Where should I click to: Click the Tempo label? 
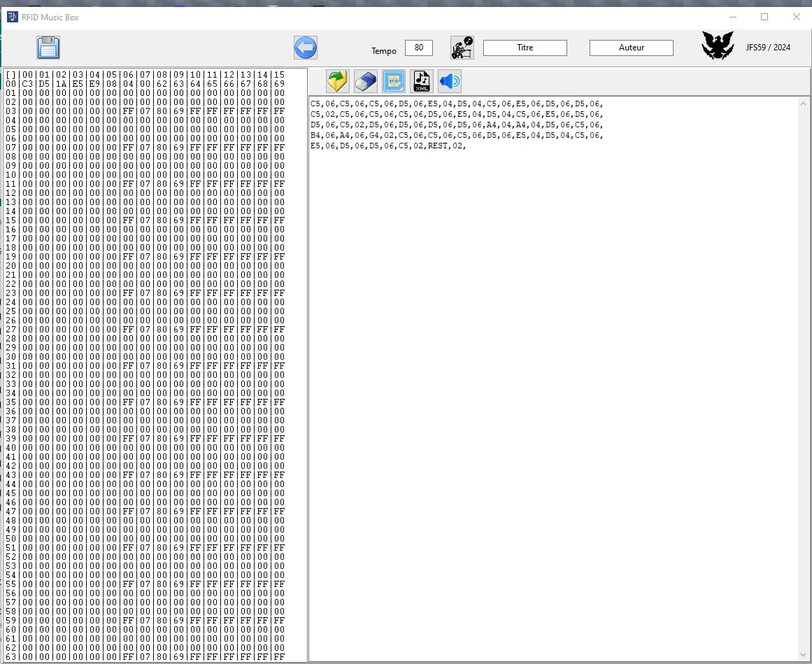(x=384, y=51)
